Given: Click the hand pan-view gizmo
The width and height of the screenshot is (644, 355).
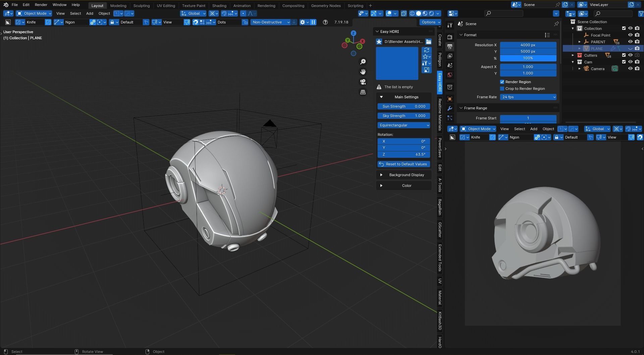Looking at the screenshot, I should (363, 72).
